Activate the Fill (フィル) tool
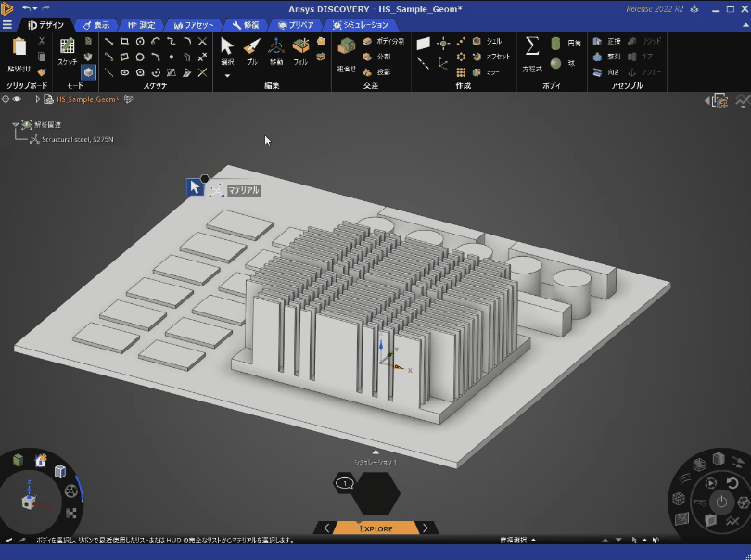Screen dimensions: 751x560 tap(300, 52)
